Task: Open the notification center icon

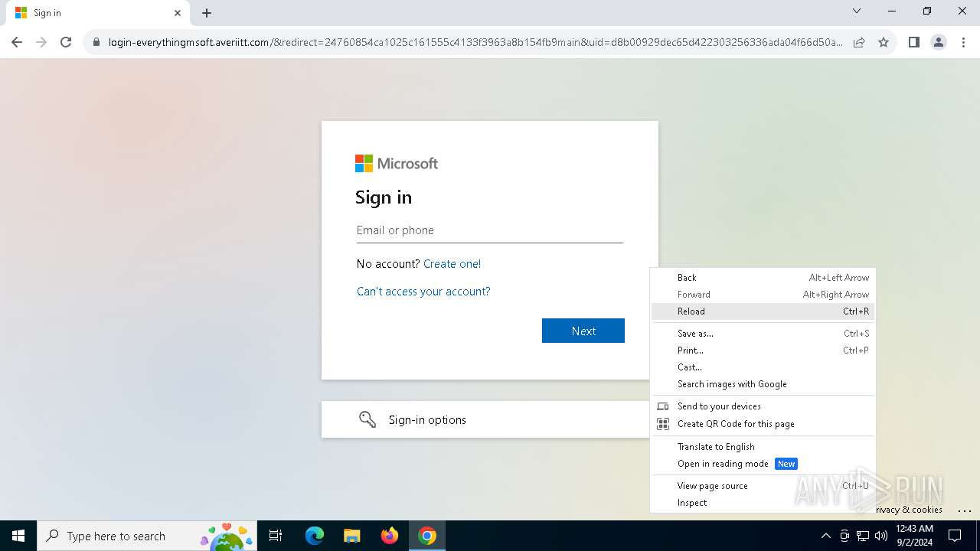Action: pos(955,536)
